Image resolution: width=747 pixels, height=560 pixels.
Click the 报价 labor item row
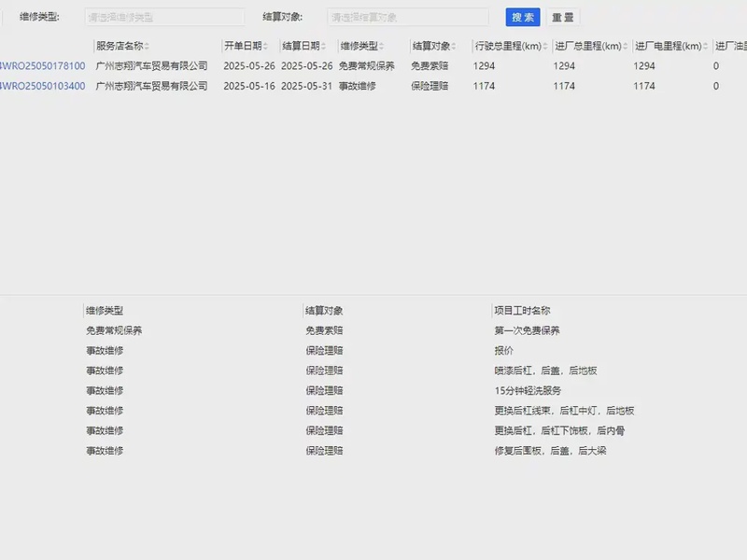[504, 351]
